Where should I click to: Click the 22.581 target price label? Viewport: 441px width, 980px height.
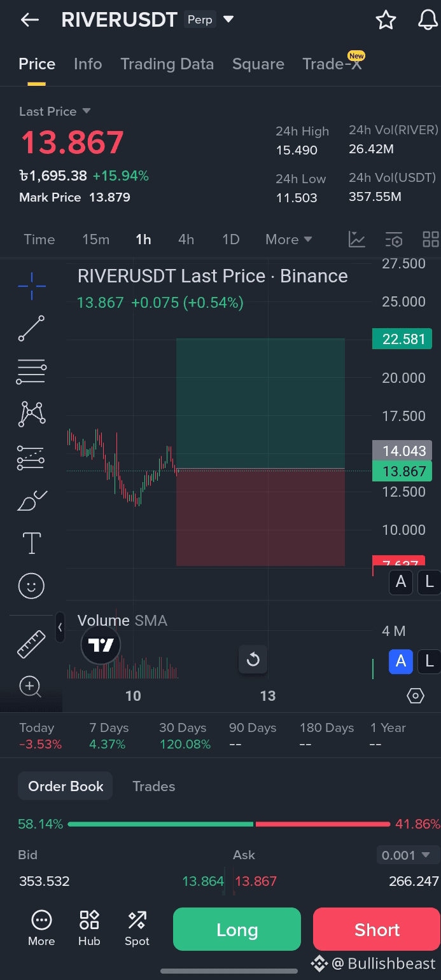tap(402, 339)
